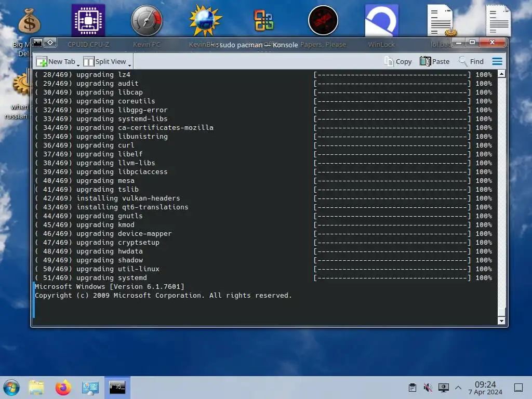Open the text document icon at far right

[x=498, y=20]
